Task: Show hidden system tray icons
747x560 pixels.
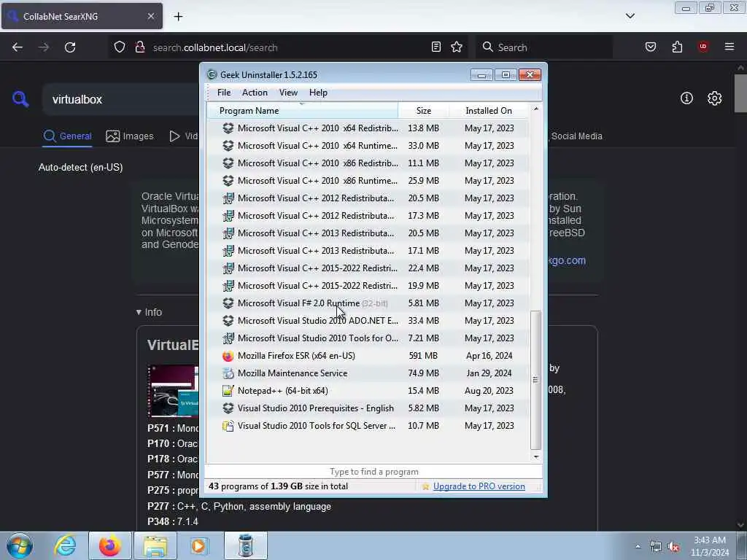Action: pos(638,547)
